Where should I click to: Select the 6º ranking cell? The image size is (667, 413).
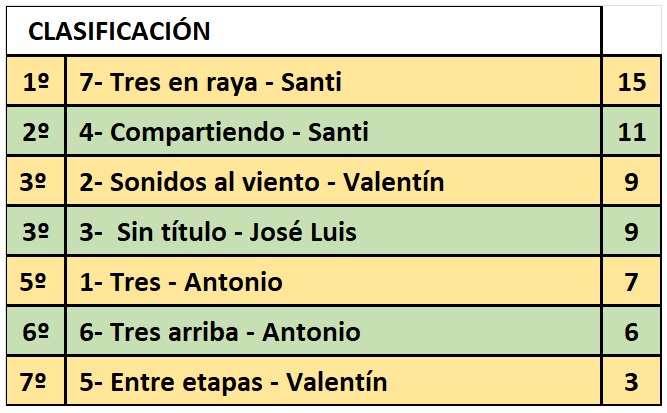coord(35,332)
